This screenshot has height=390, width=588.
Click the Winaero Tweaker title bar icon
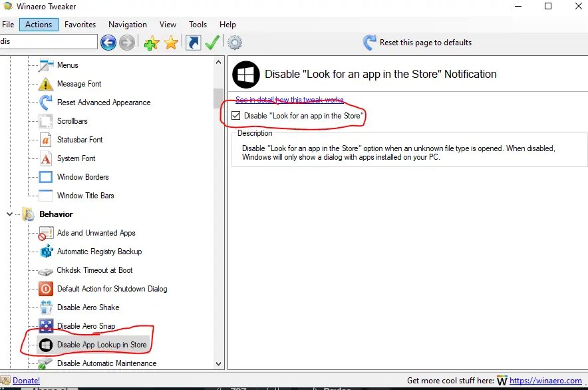(8, 6)
